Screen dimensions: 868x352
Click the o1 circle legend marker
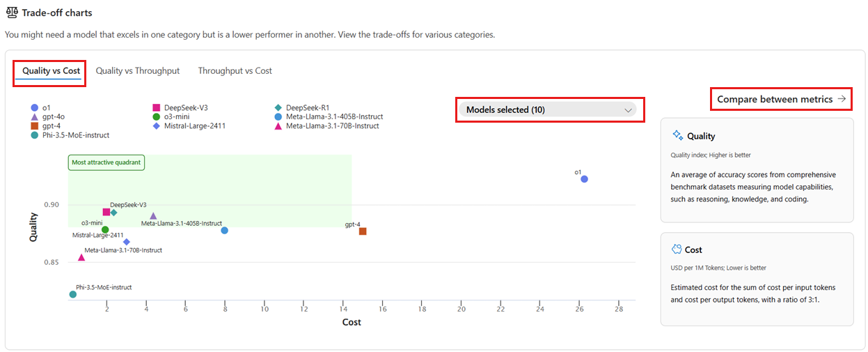click(x=34, y=108)
